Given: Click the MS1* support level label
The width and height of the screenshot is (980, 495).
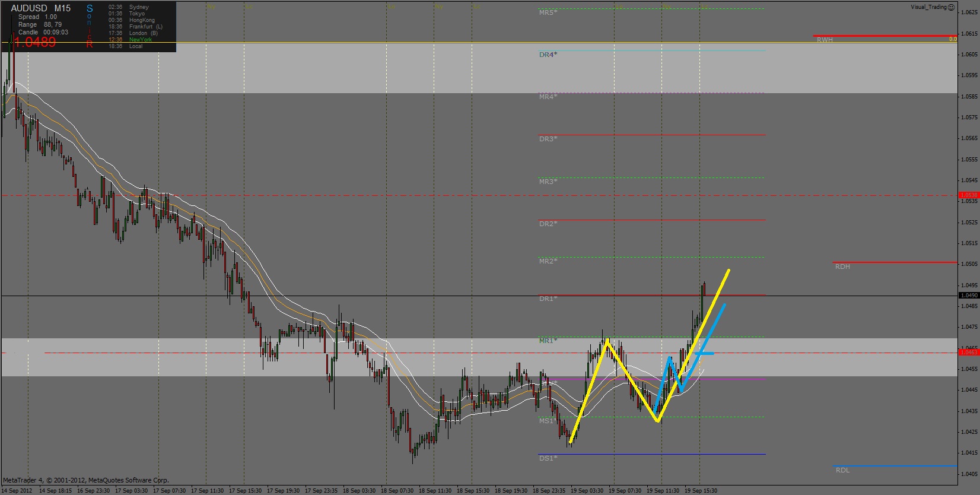Looking at the screenshot, I should click(x=548, y=421).
